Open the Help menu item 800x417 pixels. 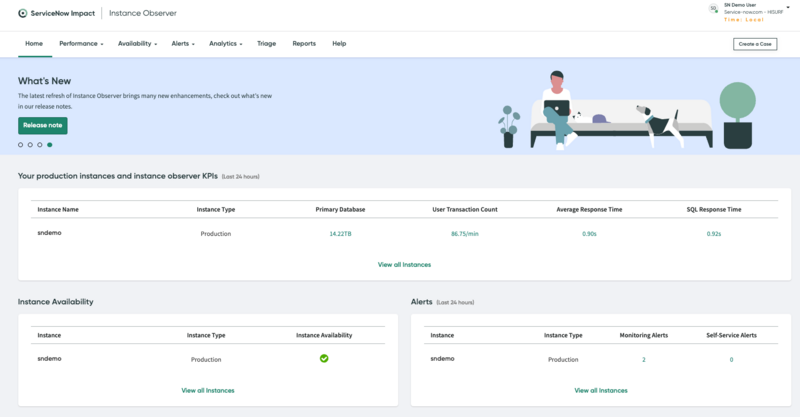[339, 44]
